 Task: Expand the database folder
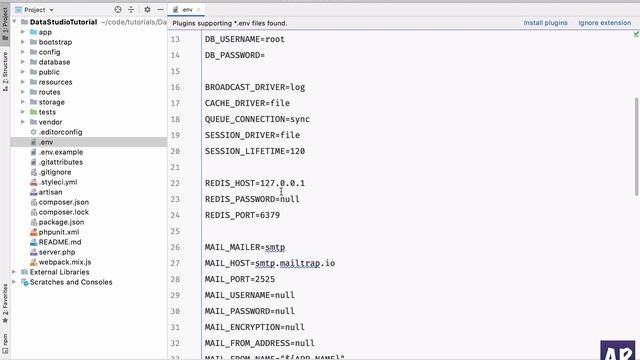[x=23, y=62]
